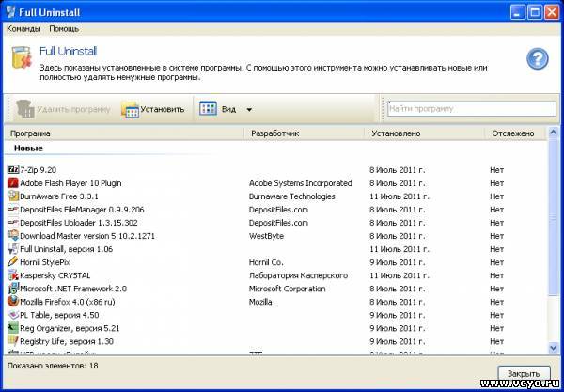Select Full Uninstall, версия 1.06

66,249
